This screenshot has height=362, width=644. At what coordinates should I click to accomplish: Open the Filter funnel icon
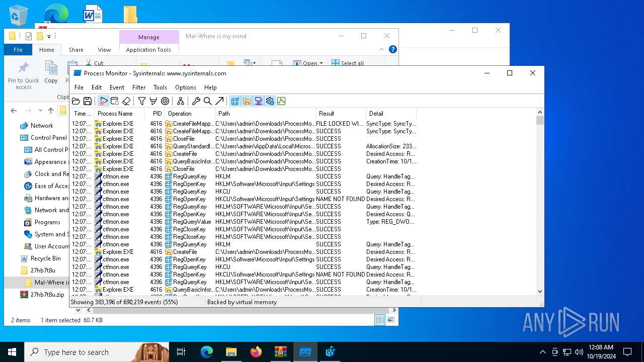point(142,101)
